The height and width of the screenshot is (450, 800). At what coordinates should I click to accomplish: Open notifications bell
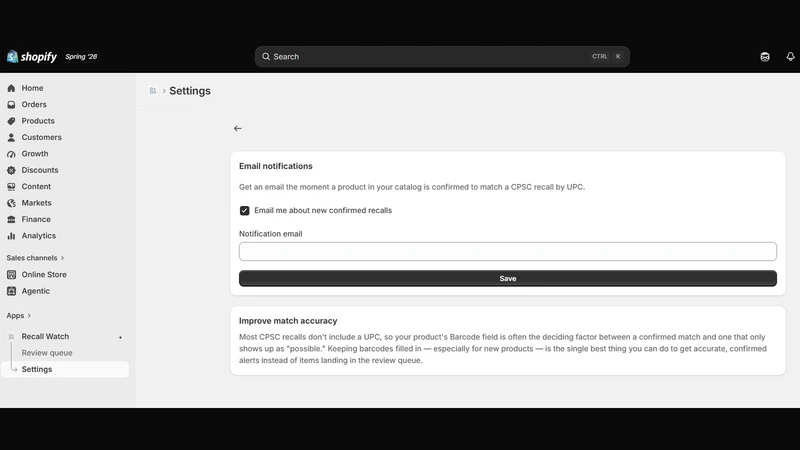[x=790, y=57]
